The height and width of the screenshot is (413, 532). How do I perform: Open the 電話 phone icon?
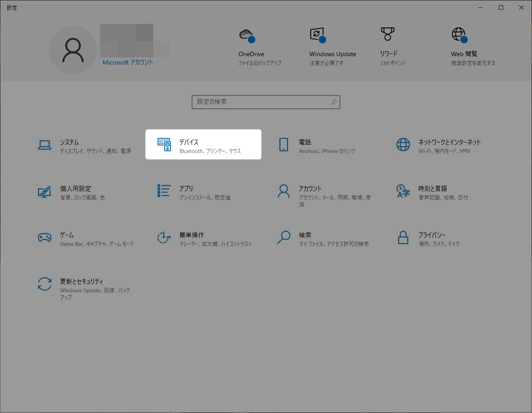click(x=284, y=145)
